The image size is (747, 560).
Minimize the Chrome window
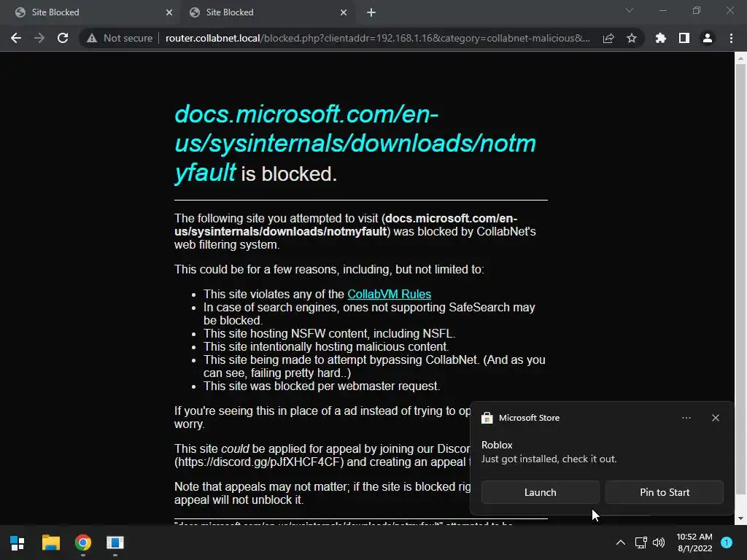pos(662,10)
